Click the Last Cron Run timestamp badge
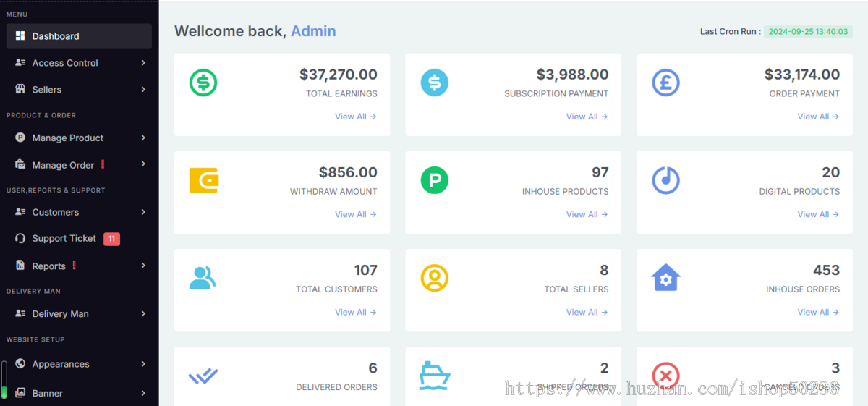The image size is (868, 406). (808, 32)
